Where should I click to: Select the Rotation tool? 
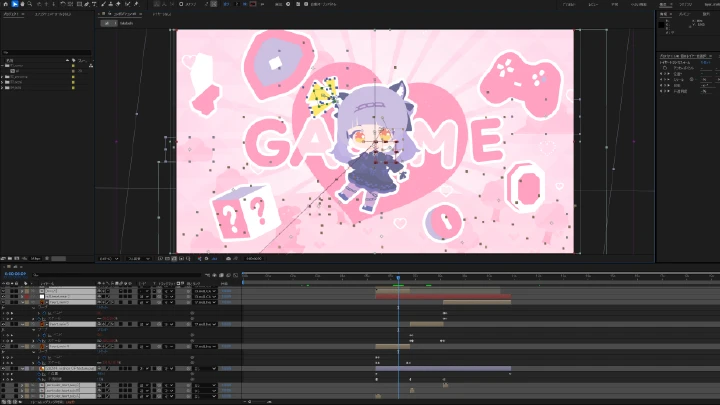62,4
